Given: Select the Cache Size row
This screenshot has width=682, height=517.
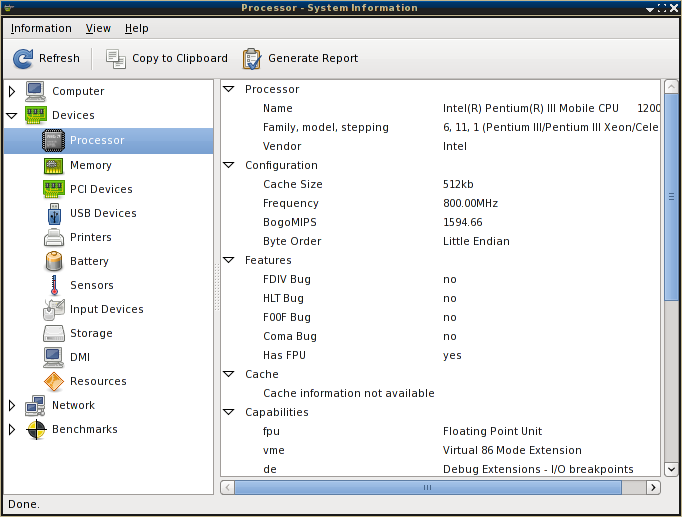Looking at the screenshot, I should 441,184.
